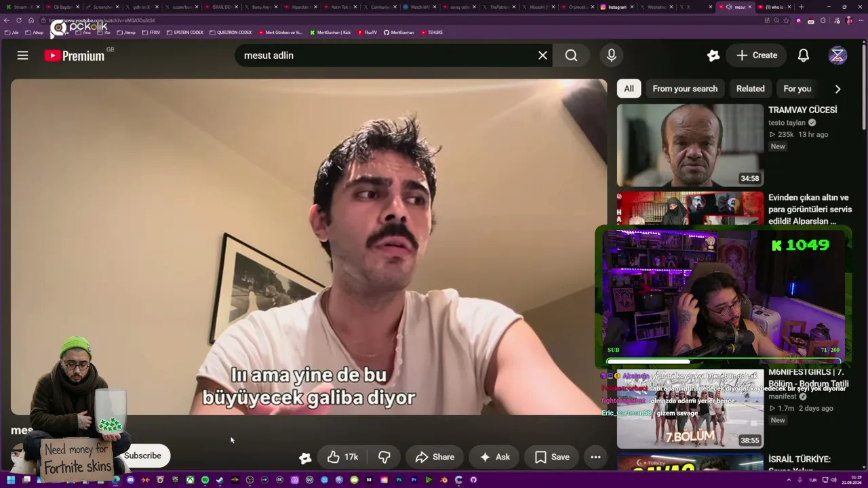
Task: Open Steam from the taskbar
Action: pyautogui.click(x=220, y=480)
